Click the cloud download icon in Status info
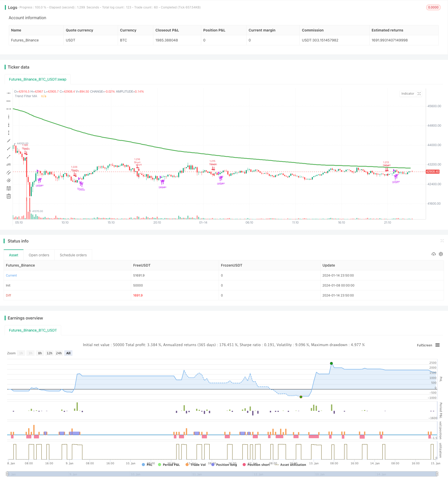The image size is (448, 484). coord(433,254)
